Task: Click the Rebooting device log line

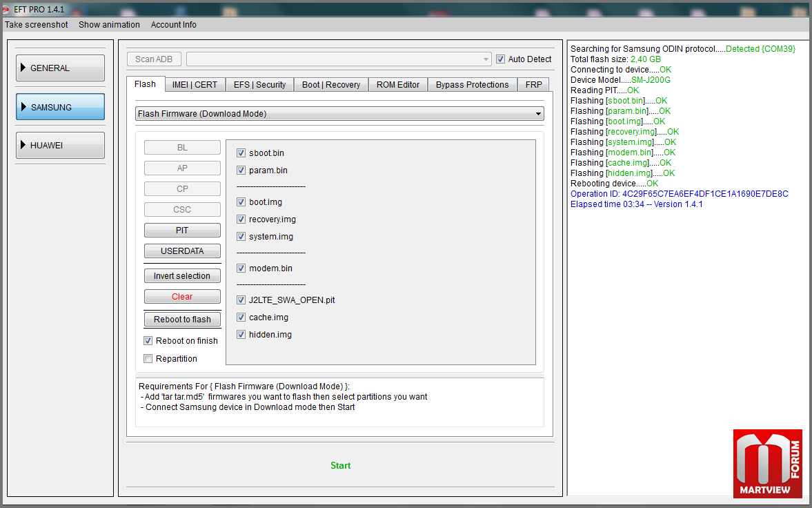Action: 614,184
